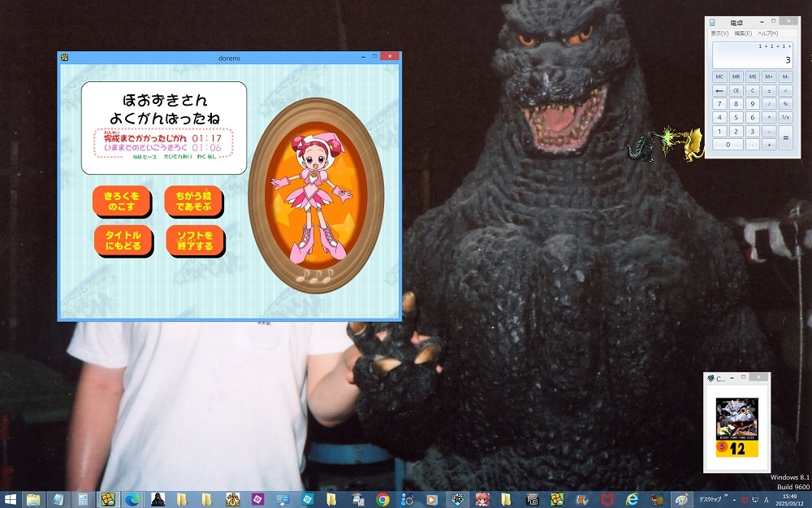Click digit 9 in Calculator
Screen dimensions: 812x508
(x=753, y=104)
